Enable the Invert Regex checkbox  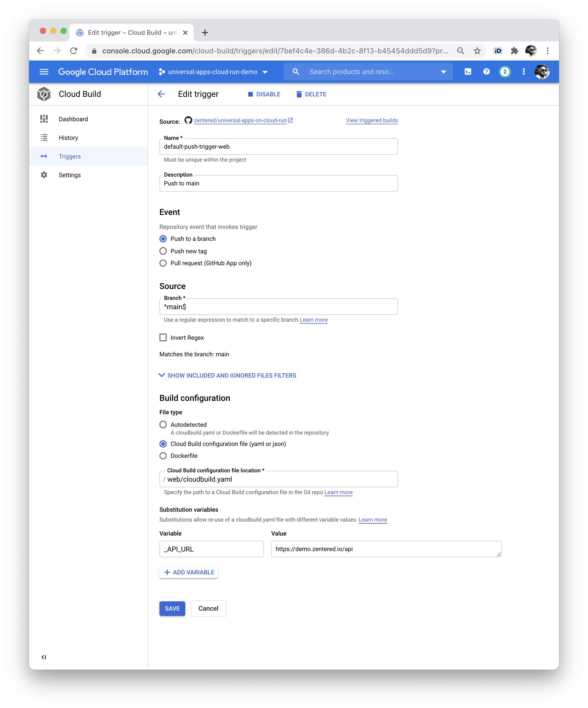[163, 337]
